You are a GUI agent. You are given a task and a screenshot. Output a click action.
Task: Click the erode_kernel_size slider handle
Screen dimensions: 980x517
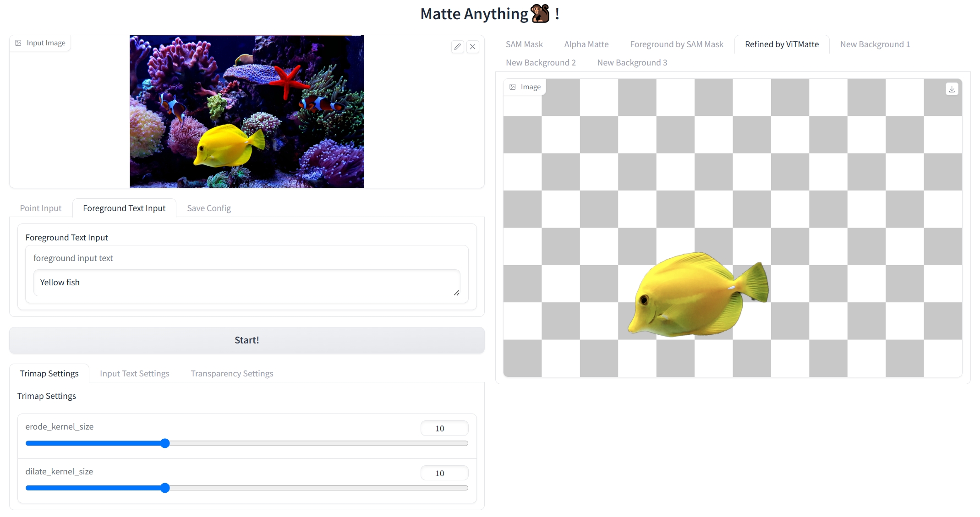click(x=165, y=443)
